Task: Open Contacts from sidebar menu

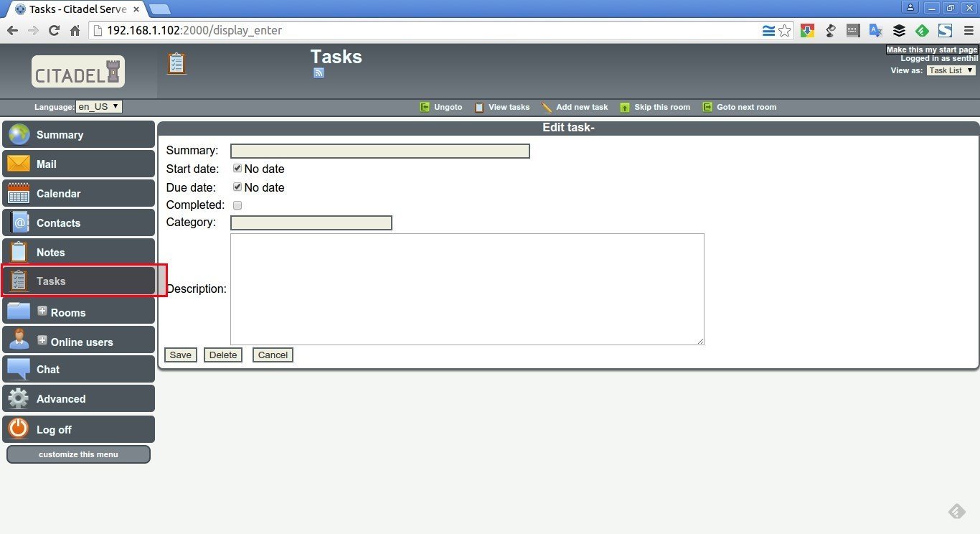Action: [78, 222]
